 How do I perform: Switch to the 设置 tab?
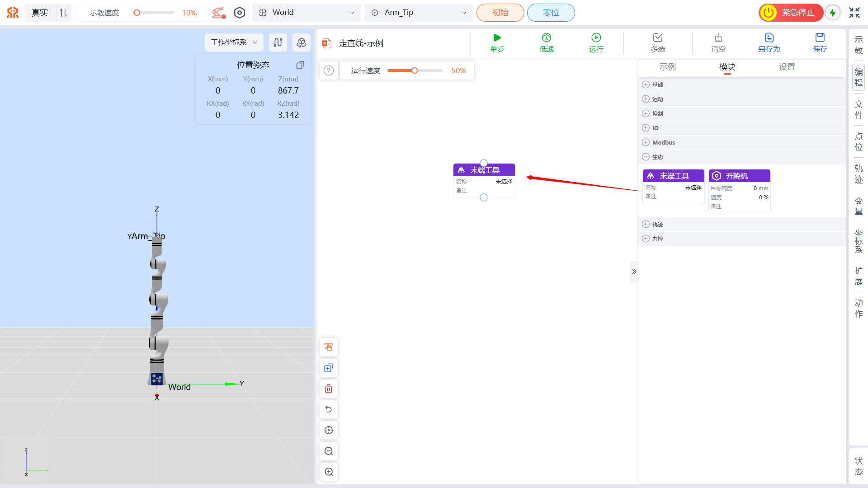coord(787,67)
